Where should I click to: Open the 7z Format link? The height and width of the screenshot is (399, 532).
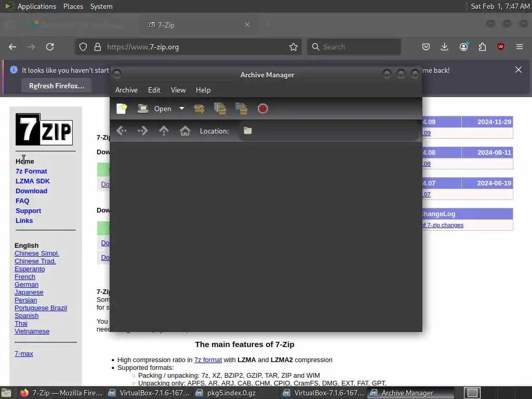(31, 171)
